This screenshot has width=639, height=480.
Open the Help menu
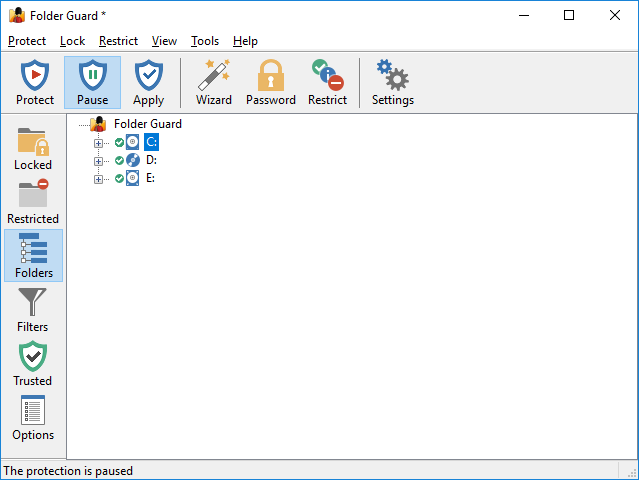[245, 41]
